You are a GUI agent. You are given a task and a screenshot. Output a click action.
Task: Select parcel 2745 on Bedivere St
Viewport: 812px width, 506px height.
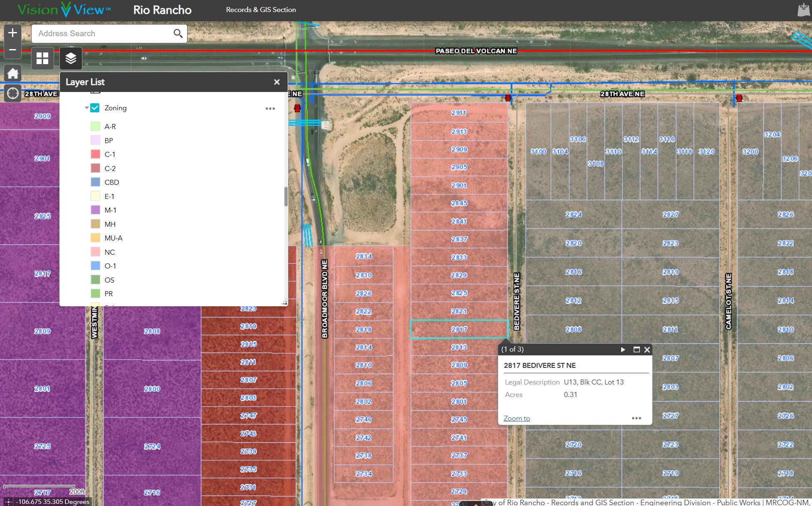[x=459, y=419]
